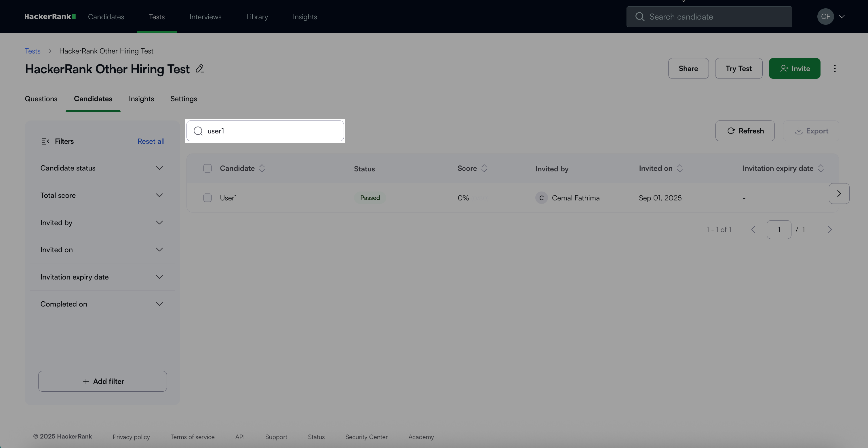Sort by Invited on column arrows
Image resolution: width=868 pixels, height=448 pixels.
point(680,168)
